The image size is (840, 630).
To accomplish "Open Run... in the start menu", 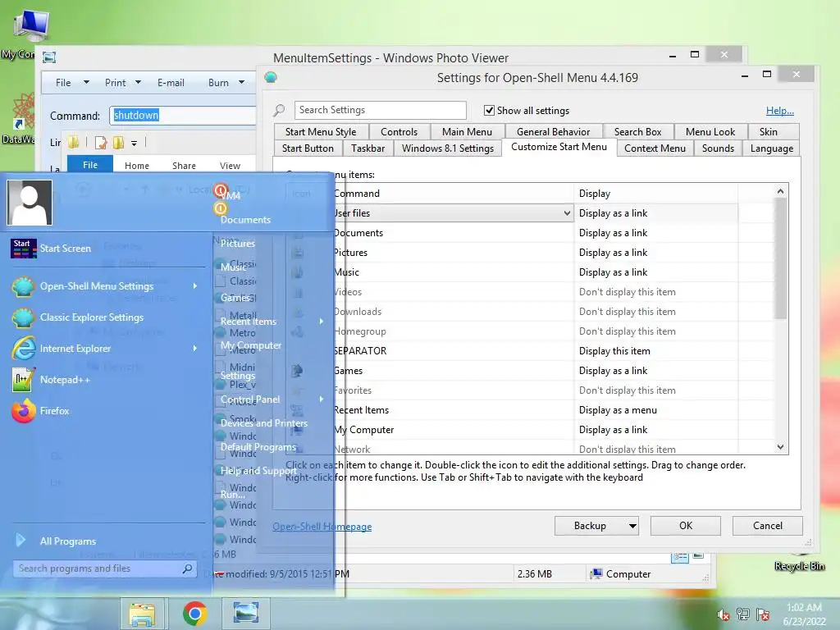I will [x=232, y=495].
